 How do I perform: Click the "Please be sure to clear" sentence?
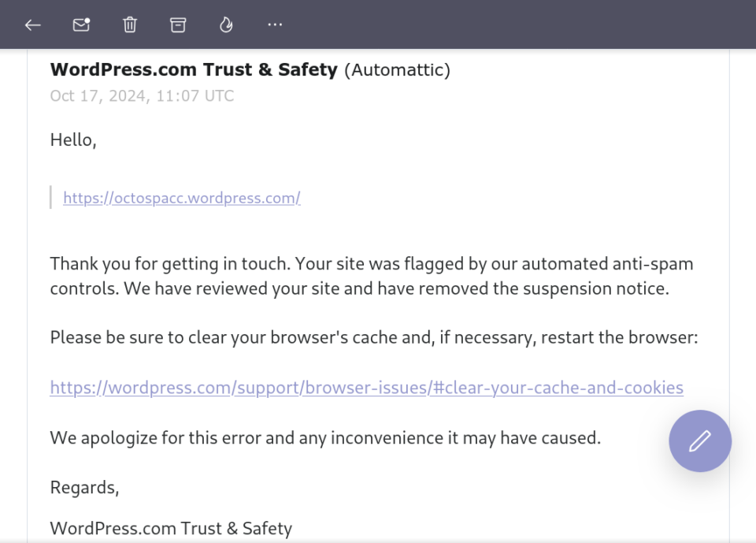[374, 337]
